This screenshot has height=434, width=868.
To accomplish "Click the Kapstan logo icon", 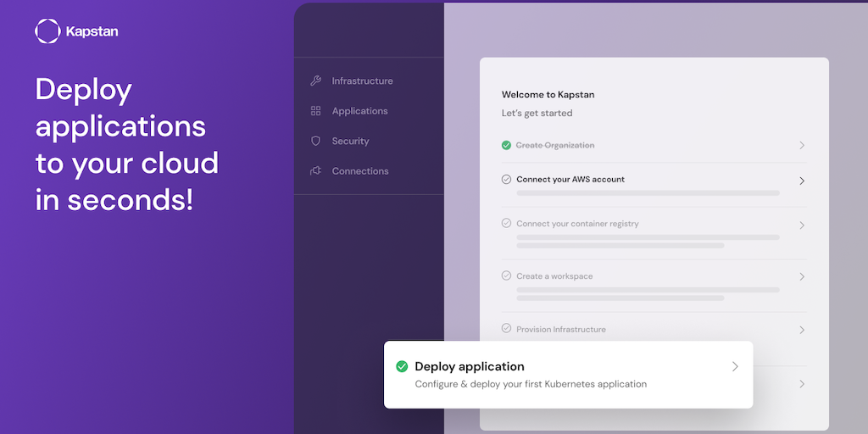I will tap(47, 31).
